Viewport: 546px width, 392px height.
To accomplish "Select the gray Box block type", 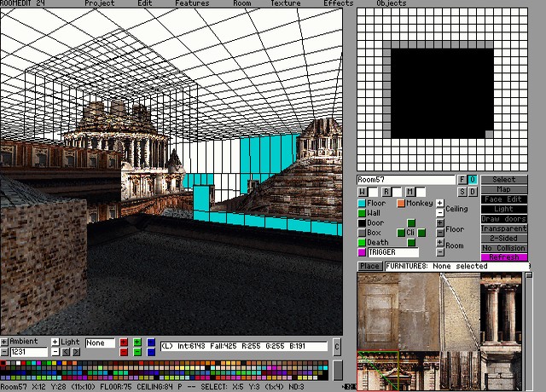I will tap(362, 233).
